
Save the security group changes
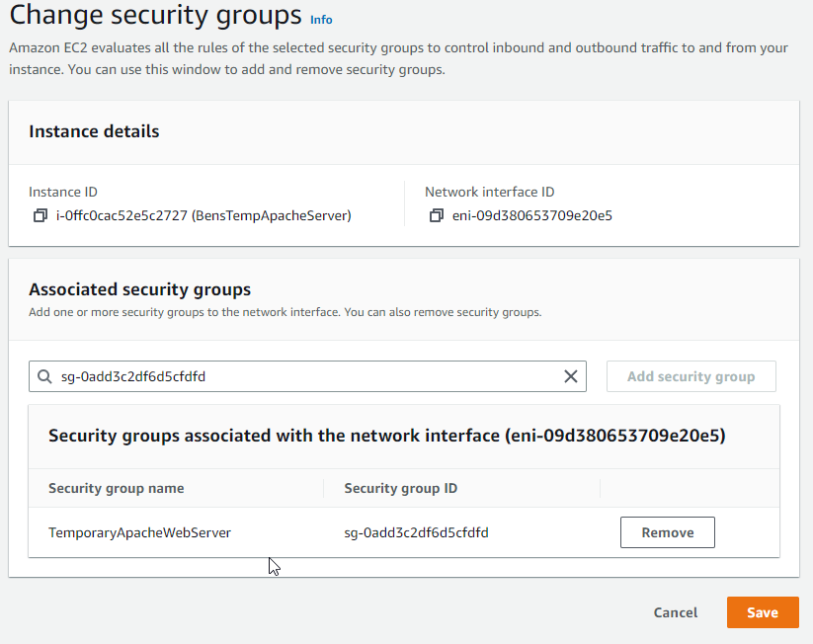[x=763, y=612]
